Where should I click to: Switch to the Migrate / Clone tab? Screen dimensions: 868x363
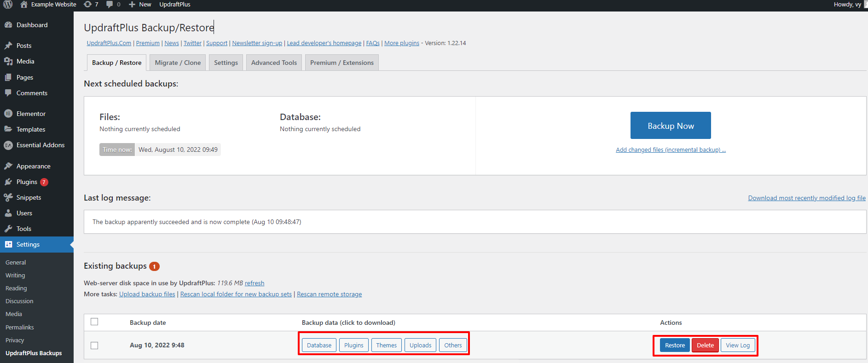[x=178, y=63]
